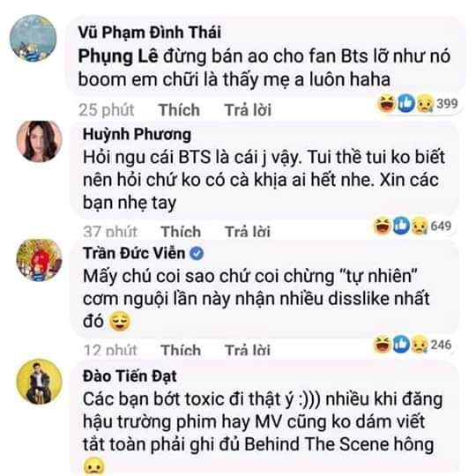The height and width of the screenshot is (476, 476).
Task: Open Đào Tiến Đạt's profile avatar
Action: [39, 382]
